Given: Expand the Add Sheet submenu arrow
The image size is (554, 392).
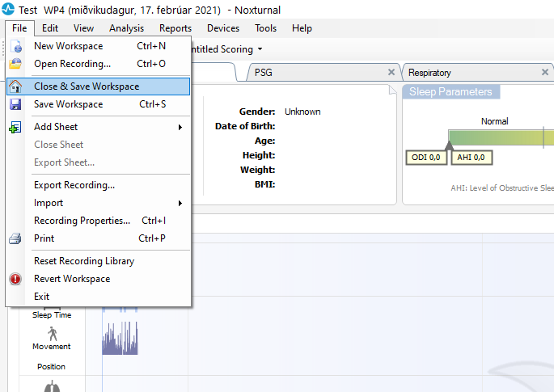Looking at the screenshot, I should [x=180, y=127].
